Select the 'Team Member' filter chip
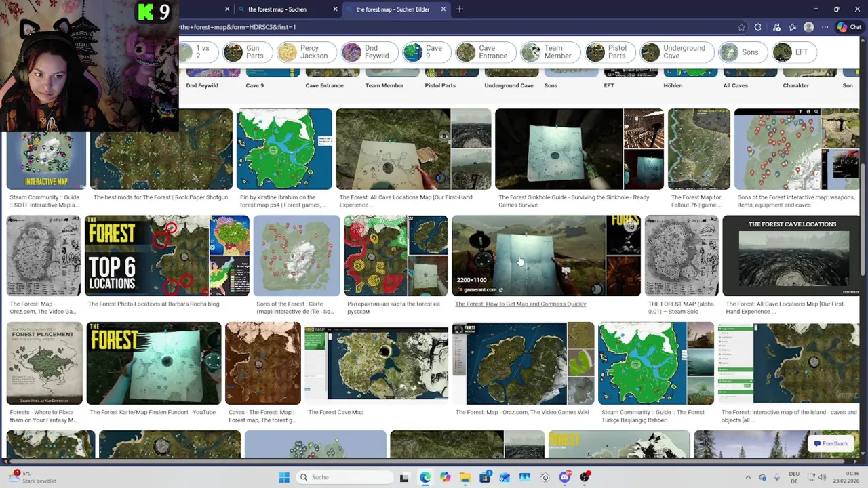Image resolution: width=868 pixels, height=488 pixels. click(x=549, y=52)
